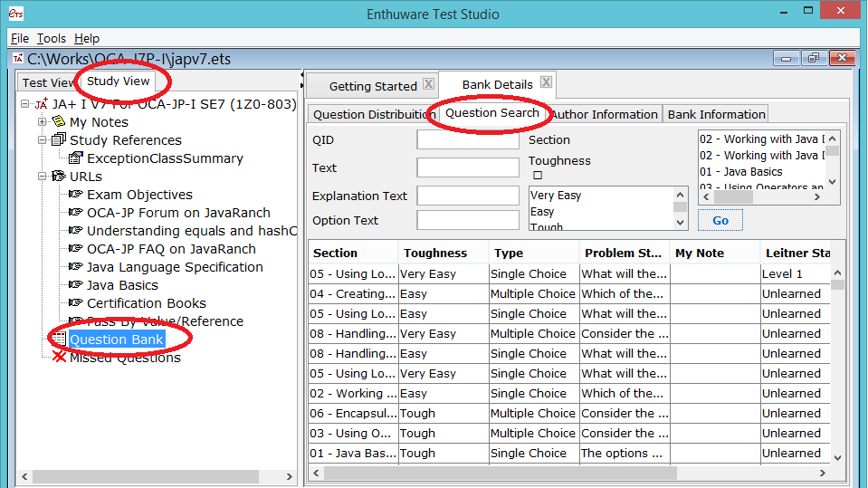Click the URLs folder icon

58,177
